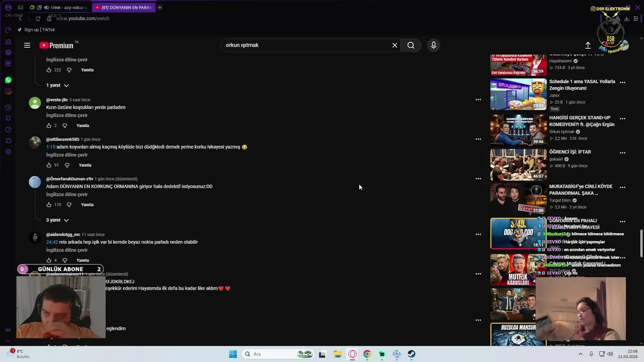This screenshot has height=362, width=644.
Task: Reply with Yanıtla on the @vesta-j8c comment
Action: pos(83,126)
